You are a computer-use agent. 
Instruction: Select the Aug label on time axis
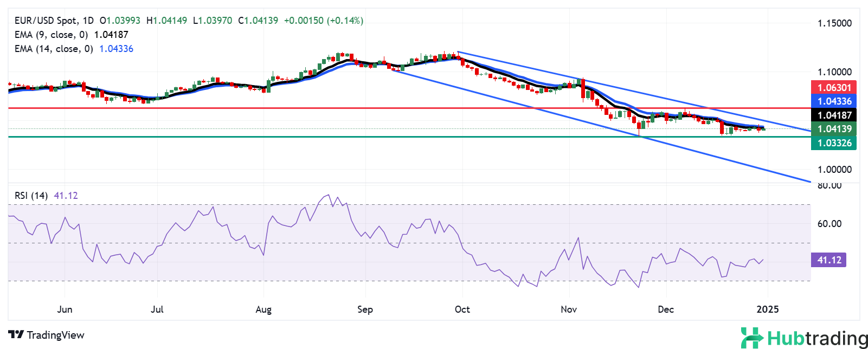point(263,309)
